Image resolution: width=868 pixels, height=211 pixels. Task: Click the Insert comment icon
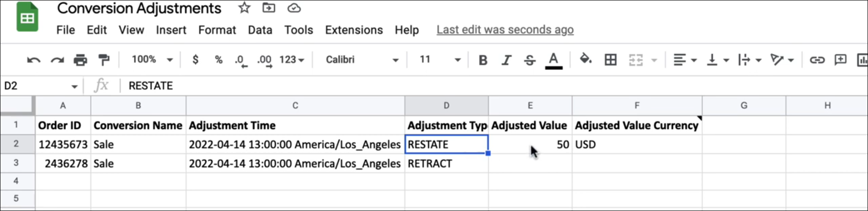[840, 60]
